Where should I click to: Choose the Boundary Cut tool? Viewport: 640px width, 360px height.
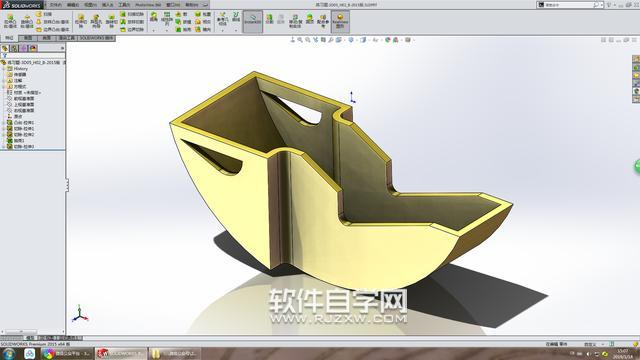tap(132, 29)
